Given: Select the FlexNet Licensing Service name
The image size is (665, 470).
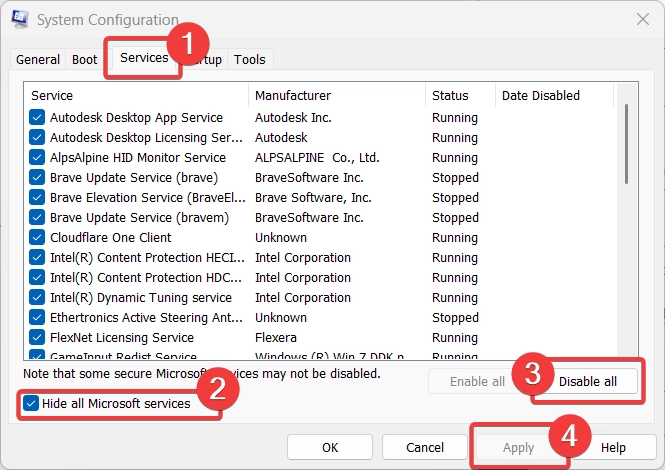Looking at the screenshot, I should point(122,338).
